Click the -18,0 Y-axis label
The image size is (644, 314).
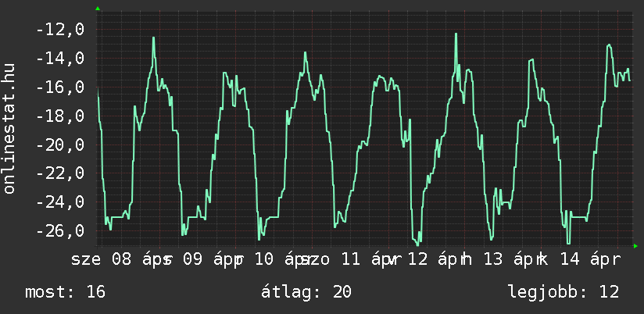59,116
